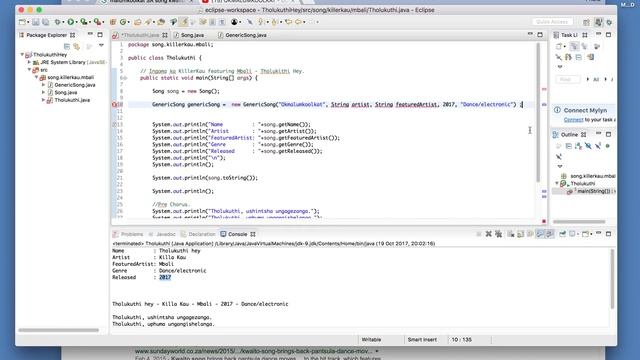Open the Outline view menu chevron
Screen dimensions: 640x360
(560, 166)
